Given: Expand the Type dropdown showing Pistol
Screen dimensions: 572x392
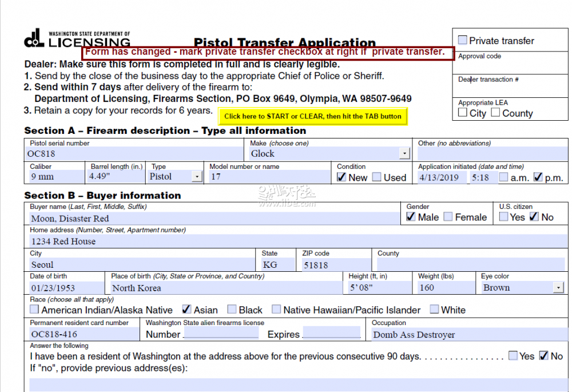Looking at the screenshot, I should coord(197,177).
